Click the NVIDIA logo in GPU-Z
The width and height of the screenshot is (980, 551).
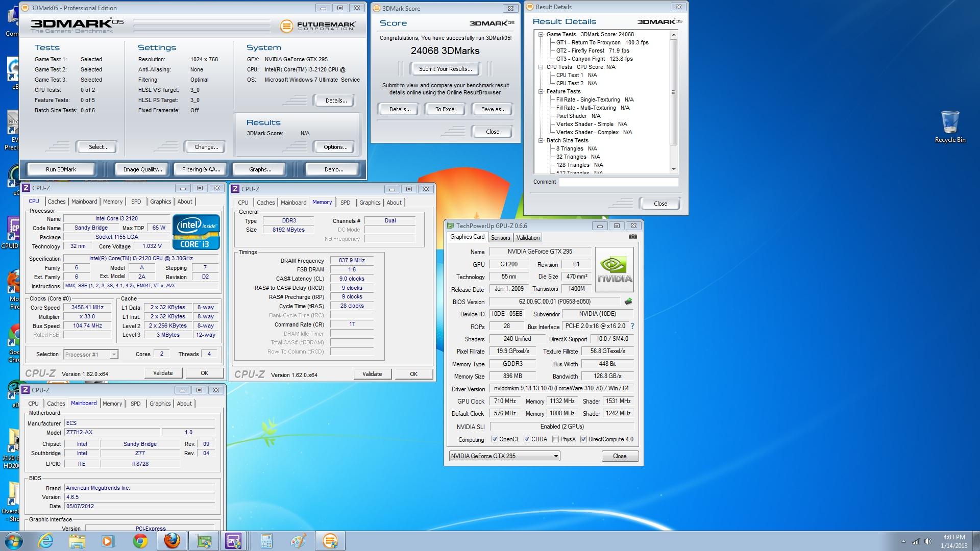coord(615,270)
